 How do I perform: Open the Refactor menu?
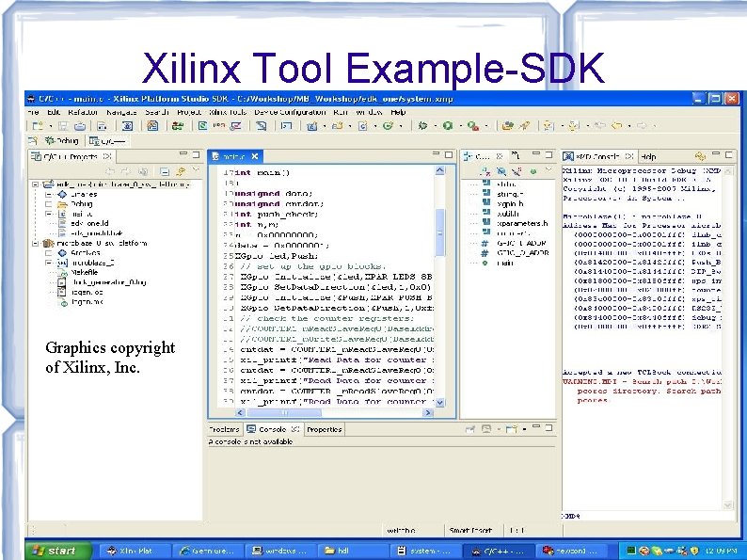coord(83,112)
